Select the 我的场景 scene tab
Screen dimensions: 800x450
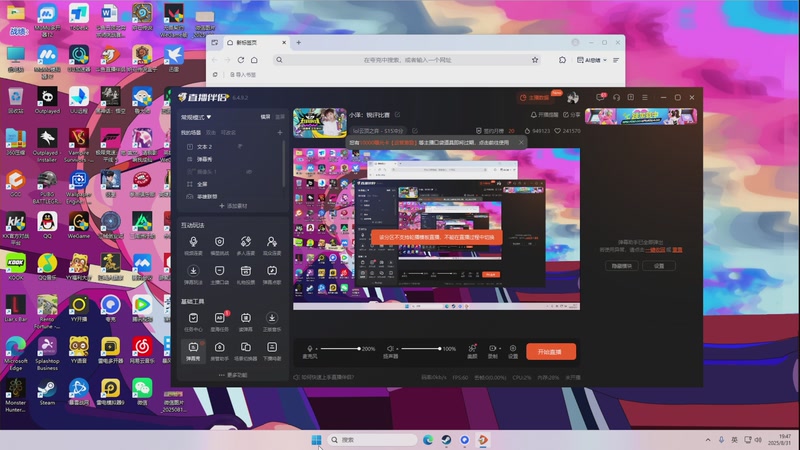[191, 133]
